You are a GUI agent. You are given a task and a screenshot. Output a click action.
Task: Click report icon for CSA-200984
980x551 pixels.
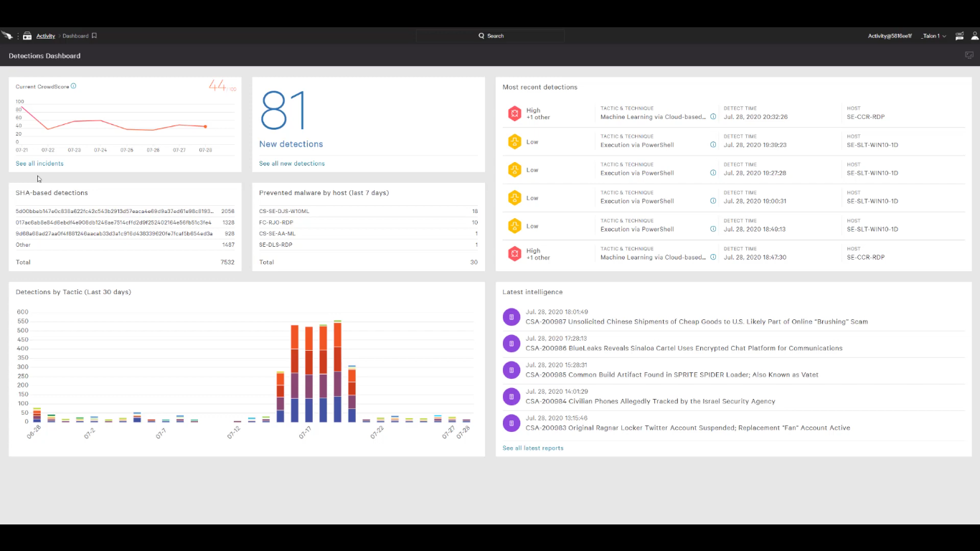tap(511, 396)
